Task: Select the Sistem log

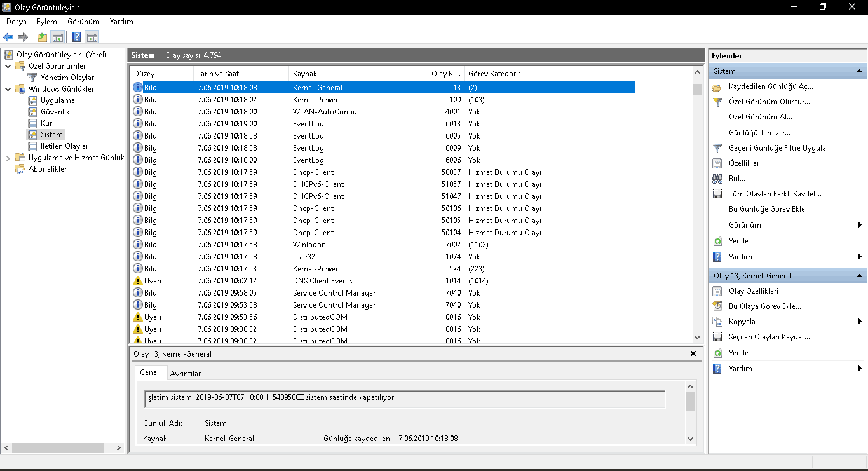Action: coord(51,135)
